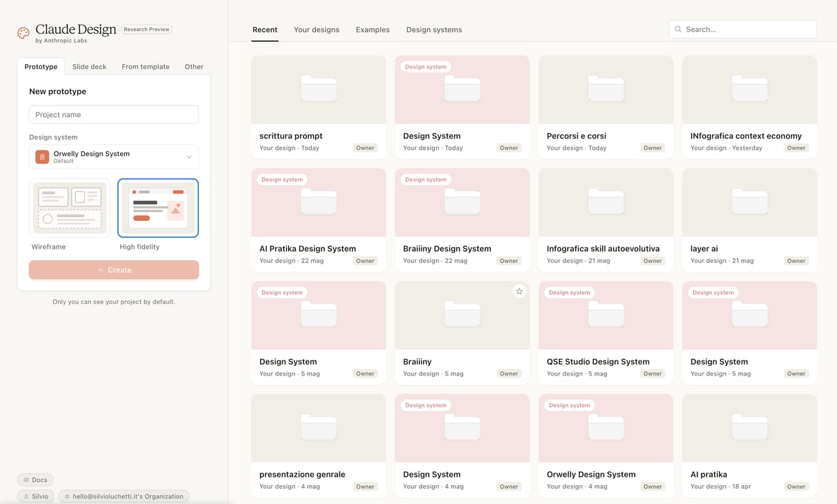Open the INfografica context economy folder icon
This screenshot has height=504, width=837.
(x=750, y=89)
